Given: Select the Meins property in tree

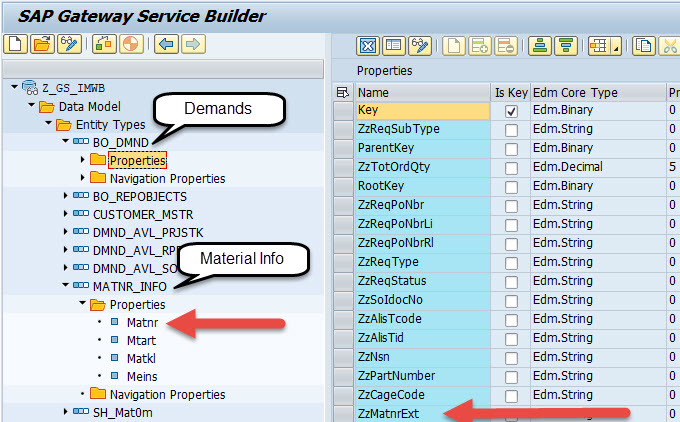Looking at the screenshot, I should point(142,376).
